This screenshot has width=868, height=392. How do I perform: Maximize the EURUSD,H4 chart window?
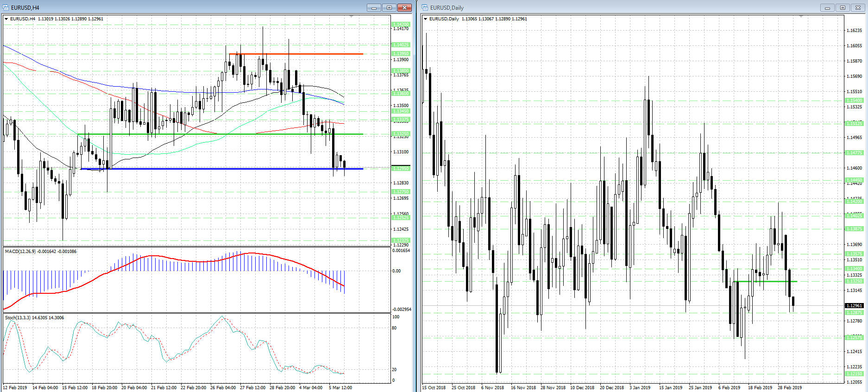389,7
